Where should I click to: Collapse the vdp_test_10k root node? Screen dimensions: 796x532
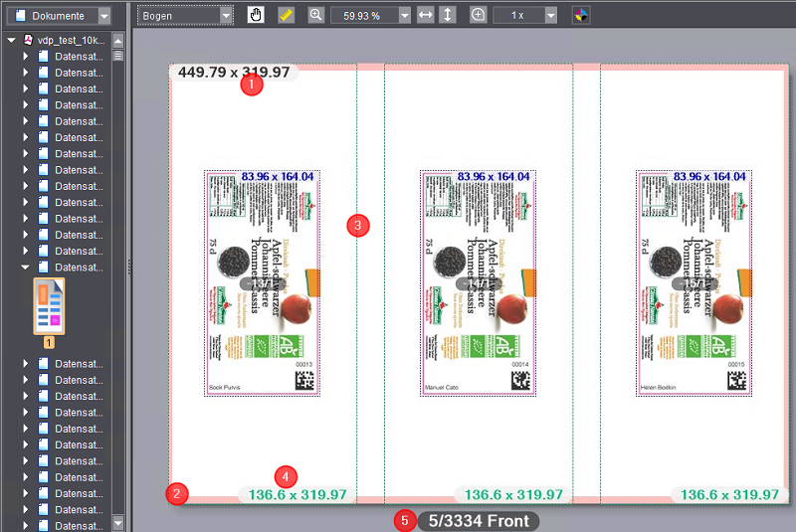point(11,40)
